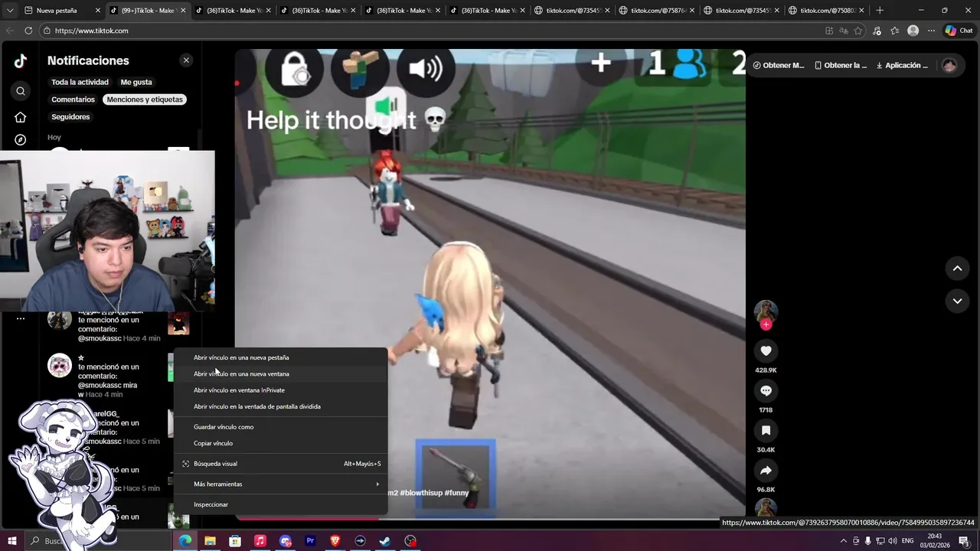The width and height of the screenshot is (980, 551).
Task: Select the Menciones y etiquetas filter
Action: pos(145,99)
